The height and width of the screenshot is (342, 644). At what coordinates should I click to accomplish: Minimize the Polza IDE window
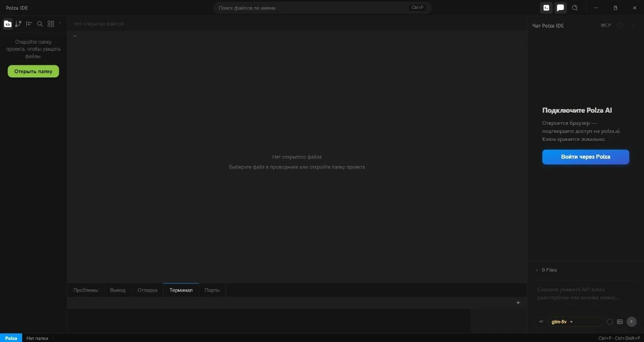click(596, 8)
